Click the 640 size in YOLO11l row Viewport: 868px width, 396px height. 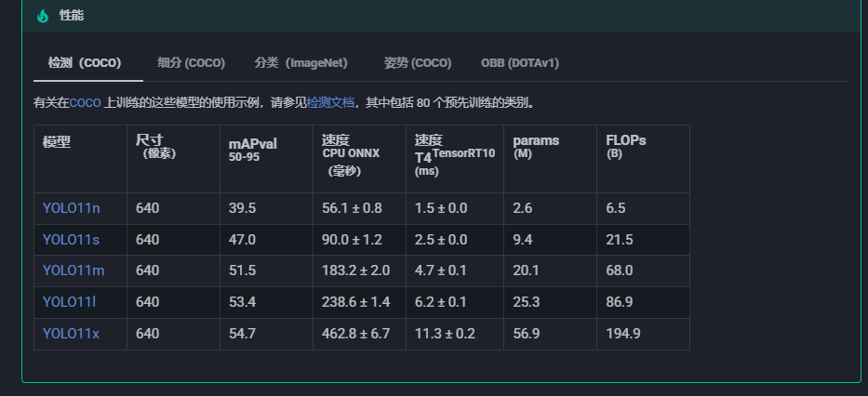pyautogui.click(x=147, y=302)
